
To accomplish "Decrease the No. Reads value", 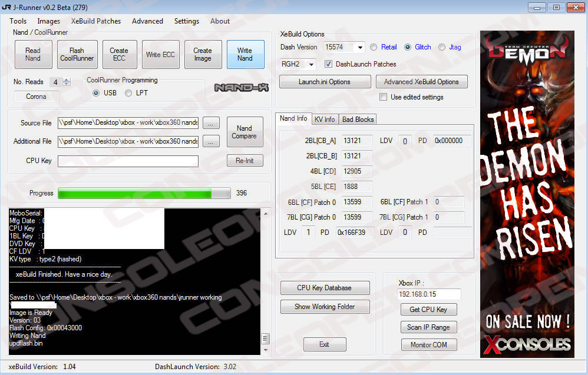I will coord(67,84).
